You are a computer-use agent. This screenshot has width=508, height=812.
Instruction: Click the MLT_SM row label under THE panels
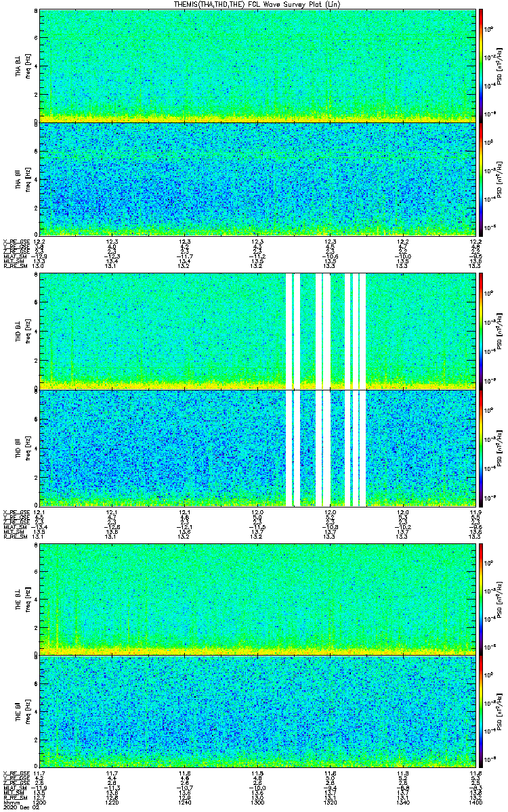coord(13,793)
